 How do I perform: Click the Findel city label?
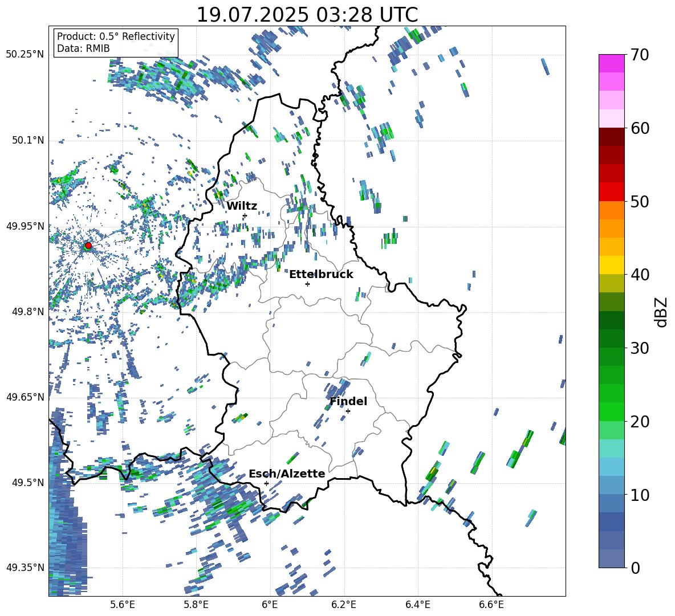(348, 401)
